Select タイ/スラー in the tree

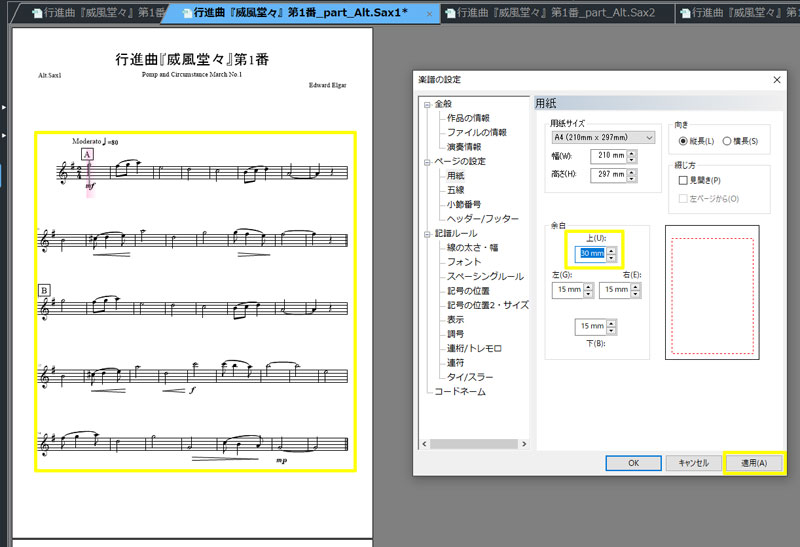(470, 377)
